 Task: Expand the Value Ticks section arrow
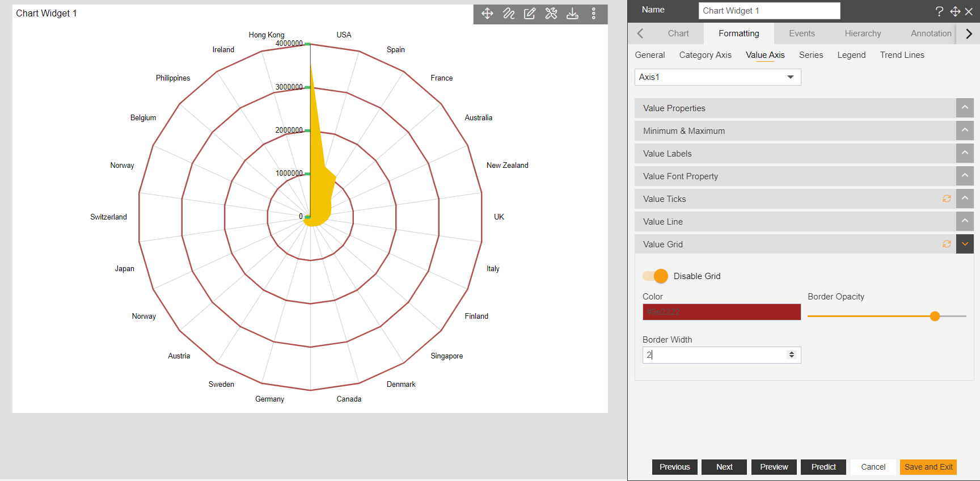tap(965, 199)
